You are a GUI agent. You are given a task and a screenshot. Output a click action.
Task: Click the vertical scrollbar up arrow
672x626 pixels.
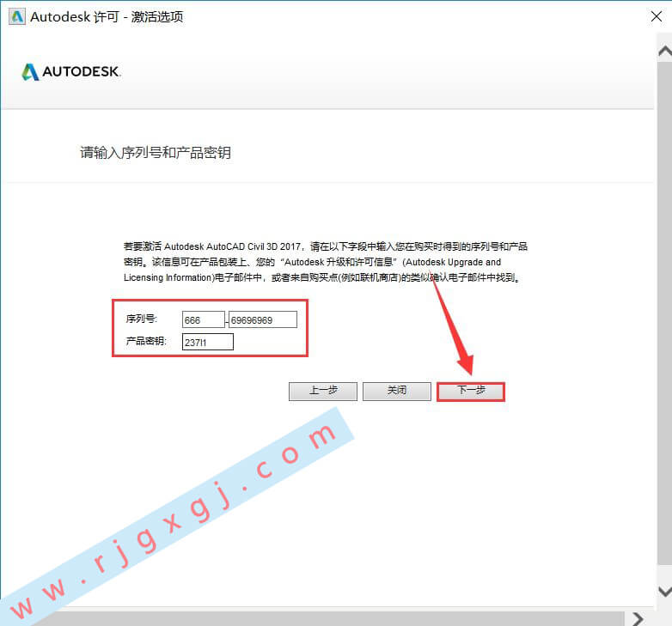[665, 52]
